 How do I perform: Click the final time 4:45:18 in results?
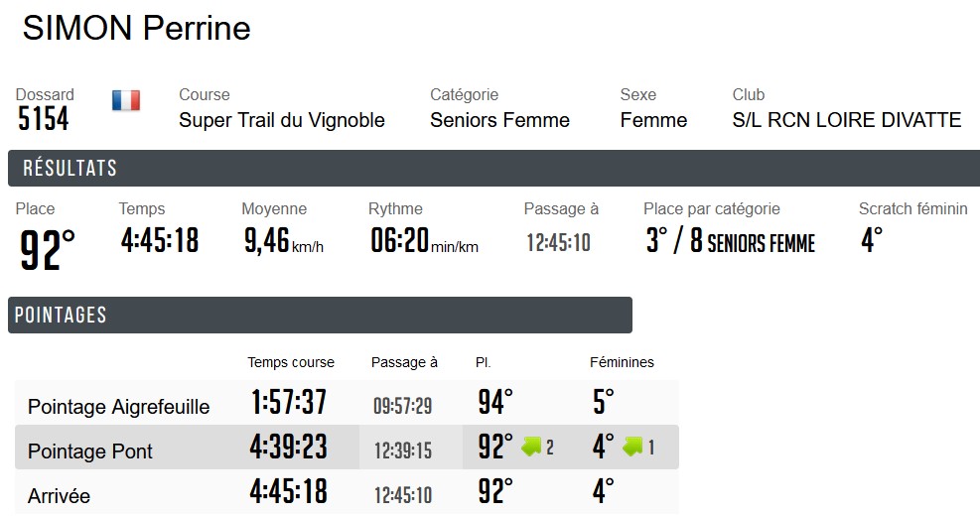point(159,240)
